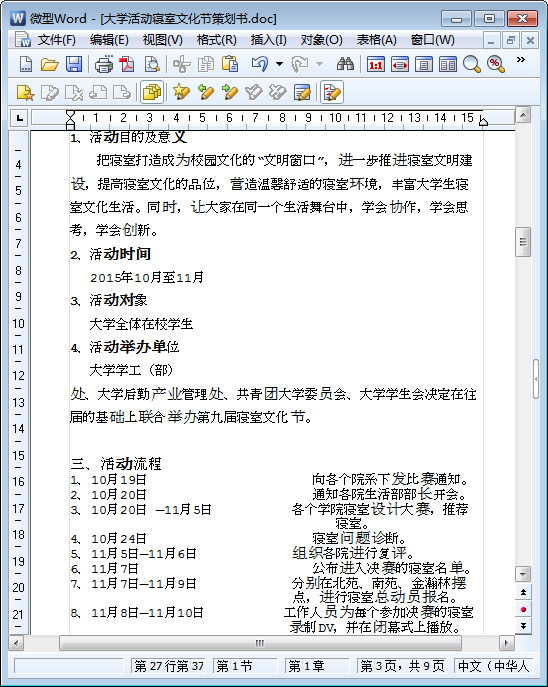Click the right indent ruler marker

[483, 120]
